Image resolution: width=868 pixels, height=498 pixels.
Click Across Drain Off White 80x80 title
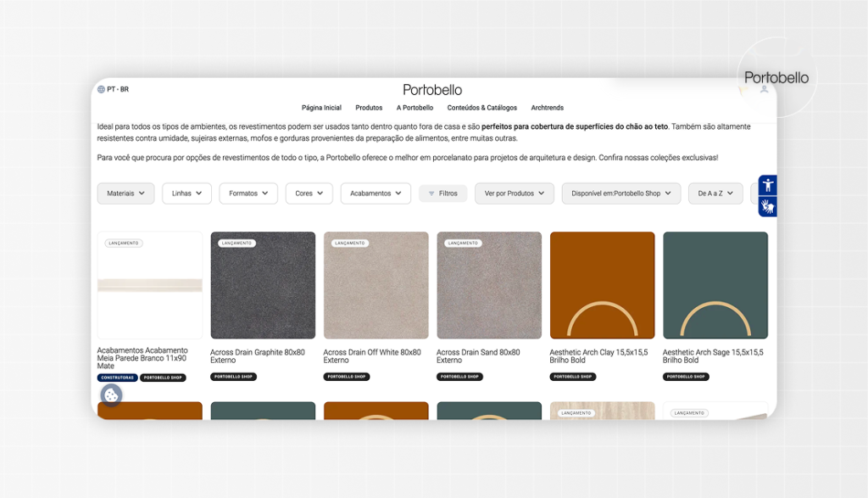[x=372, y=355]
